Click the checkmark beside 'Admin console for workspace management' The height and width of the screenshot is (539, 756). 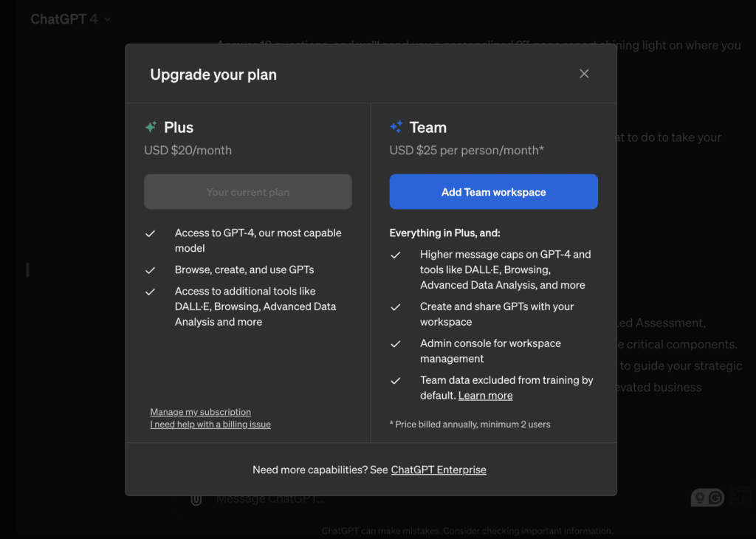[396, 343]
